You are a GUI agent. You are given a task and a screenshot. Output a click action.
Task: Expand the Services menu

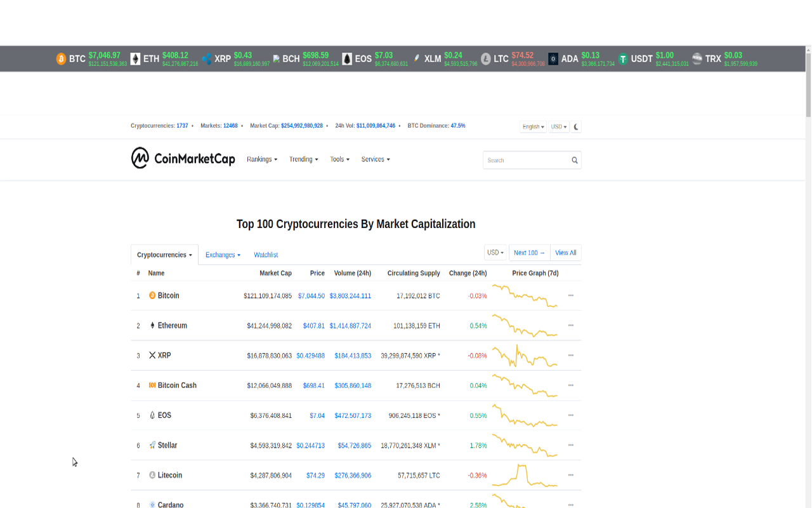pos(376,159)
